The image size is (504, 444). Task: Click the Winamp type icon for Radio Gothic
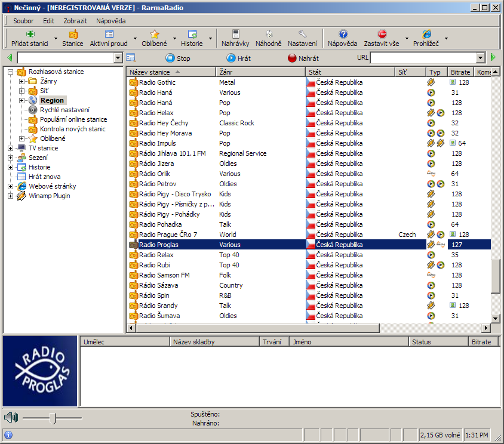tap(431, 82)
